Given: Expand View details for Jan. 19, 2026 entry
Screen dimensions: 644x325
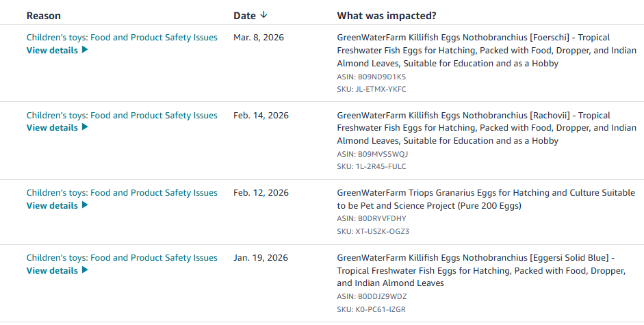Looking at the screenshot, I should 57,270.
